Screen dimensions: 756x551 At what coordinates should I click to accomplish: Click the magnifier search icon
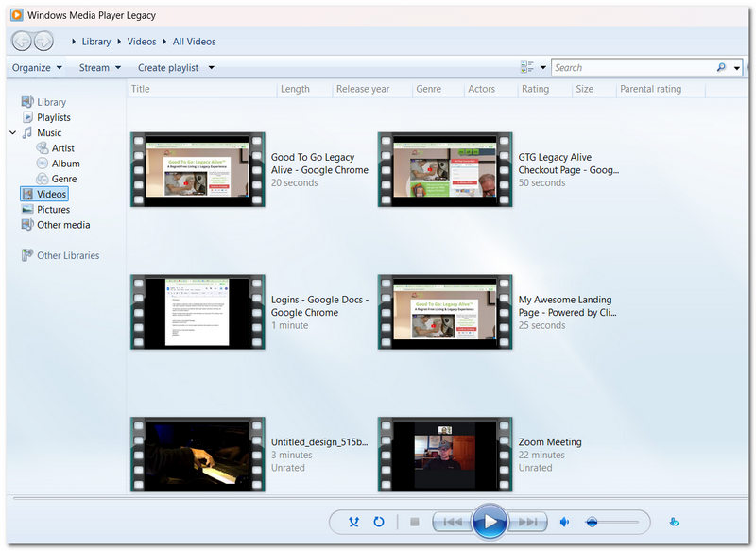(x=721, y=67)
